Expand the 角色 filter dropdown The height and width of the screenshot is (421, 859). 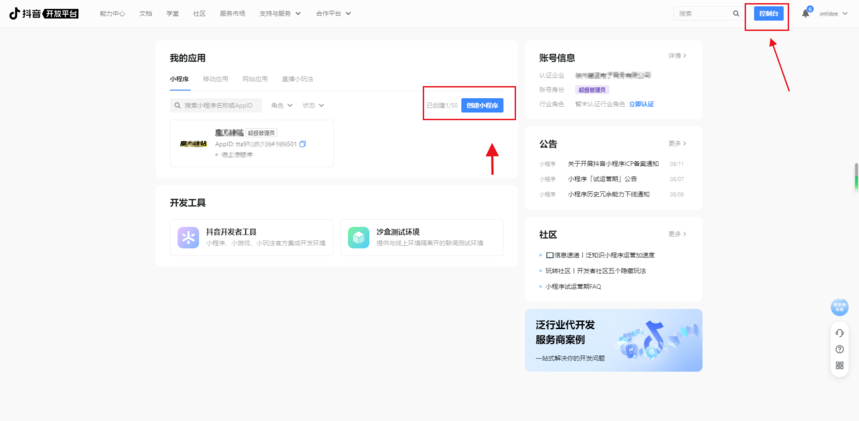click(x=282, y=105)
